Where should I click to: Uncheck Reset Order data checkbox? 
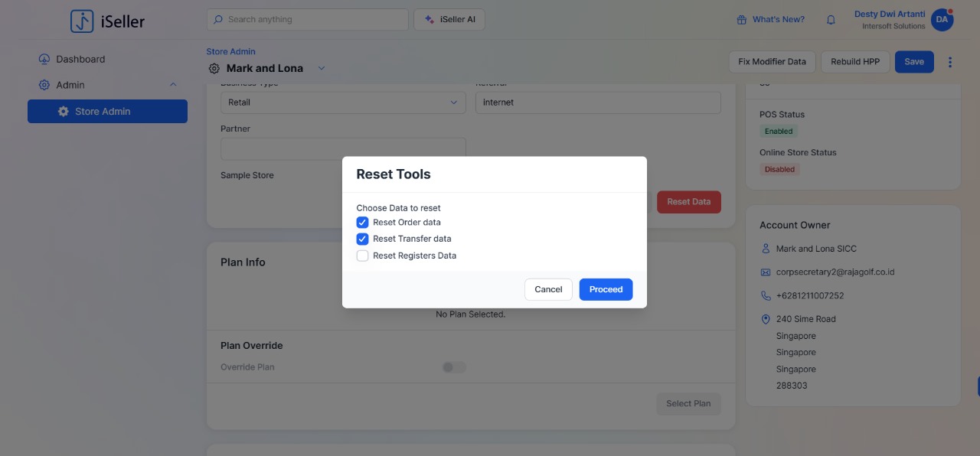(362, 223)
